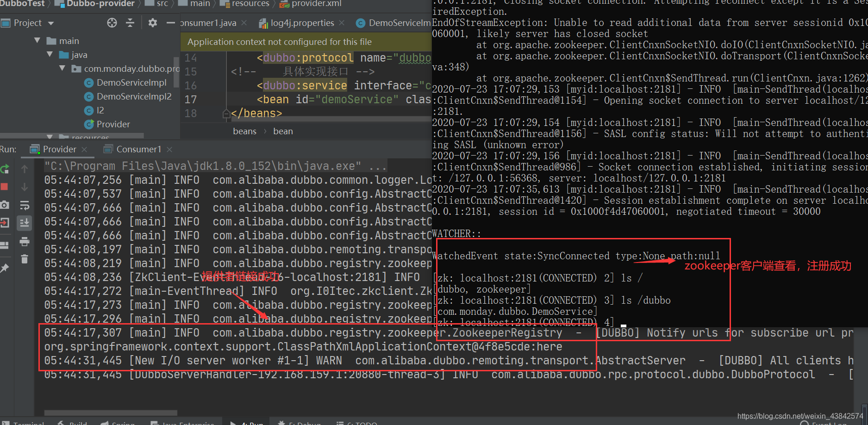Click the beans breadcrumb in editor
Viewport: 868px width, 425px height.
[x=244, y=131]
